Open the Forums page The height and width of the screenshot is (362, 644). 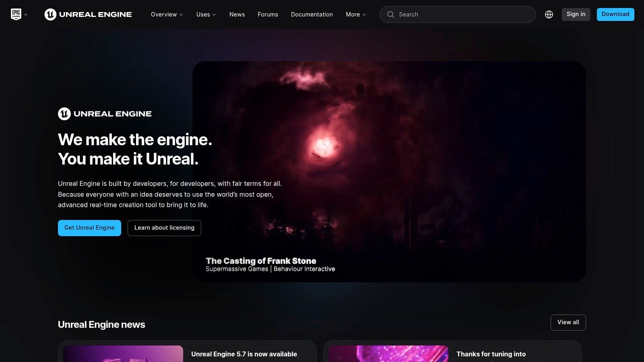click(x=267, y=14)
